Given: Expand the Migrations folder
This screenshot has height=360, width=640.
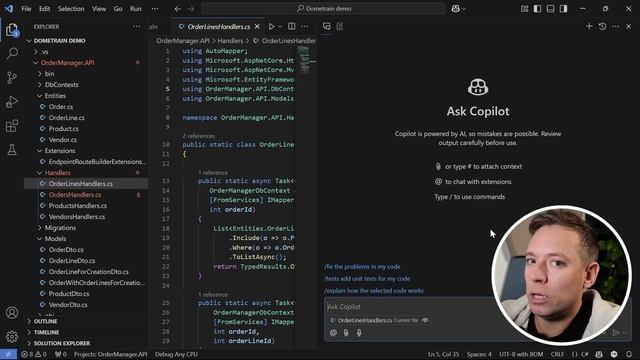Looking at the screenshot, I should (x=57, y=228).
